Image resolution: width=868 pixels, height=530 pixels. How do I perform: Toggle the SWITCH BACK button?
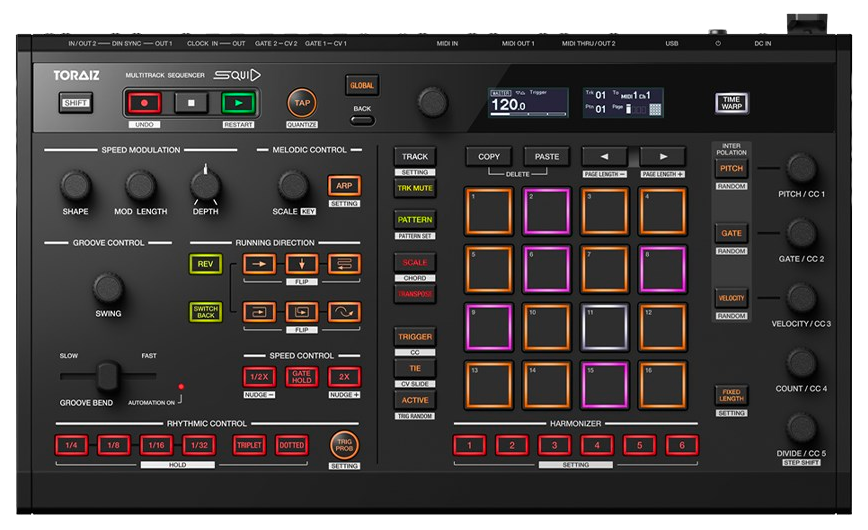(205, 312)
